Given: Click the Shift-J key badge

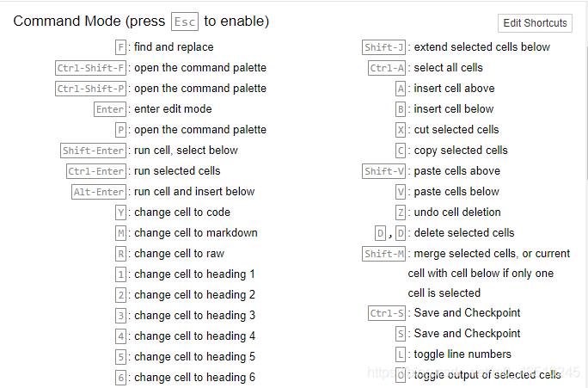Looking at the screenshot, I should point(384,47).
